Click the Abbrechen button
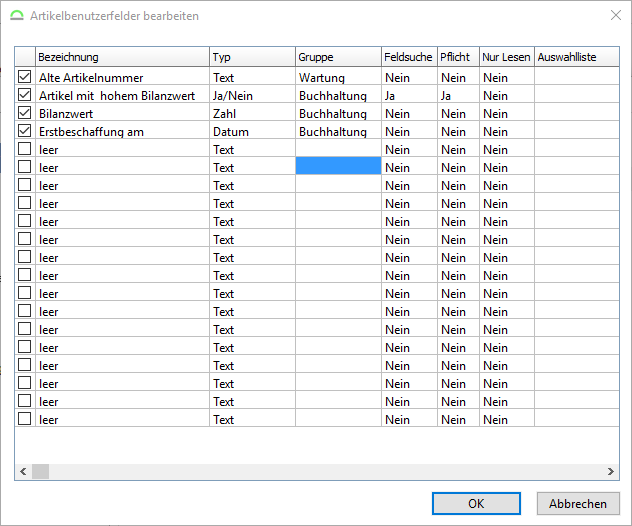 [x=578, y=503]
